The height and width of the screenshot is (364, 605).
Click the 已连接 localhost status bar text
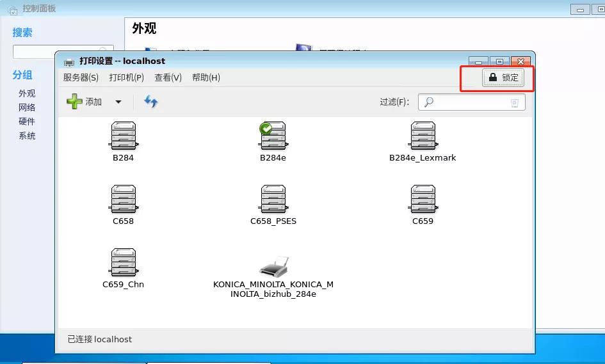[x=99, y=339]
